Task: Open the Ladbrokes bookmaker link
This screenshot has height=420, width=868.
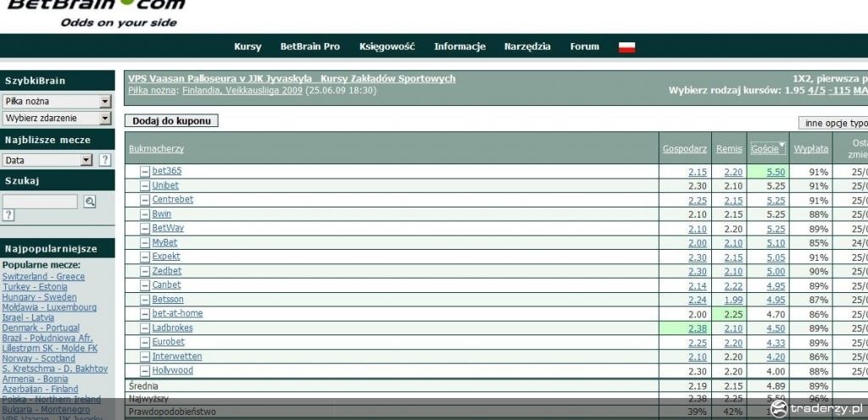Action: point(173,328)
